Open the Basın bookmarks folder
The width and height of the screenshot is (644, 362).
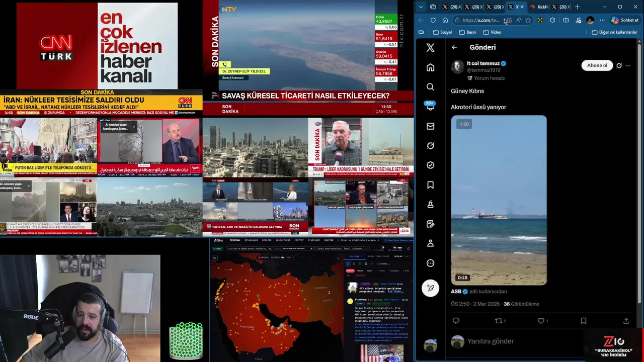click(x=467, y=32)
